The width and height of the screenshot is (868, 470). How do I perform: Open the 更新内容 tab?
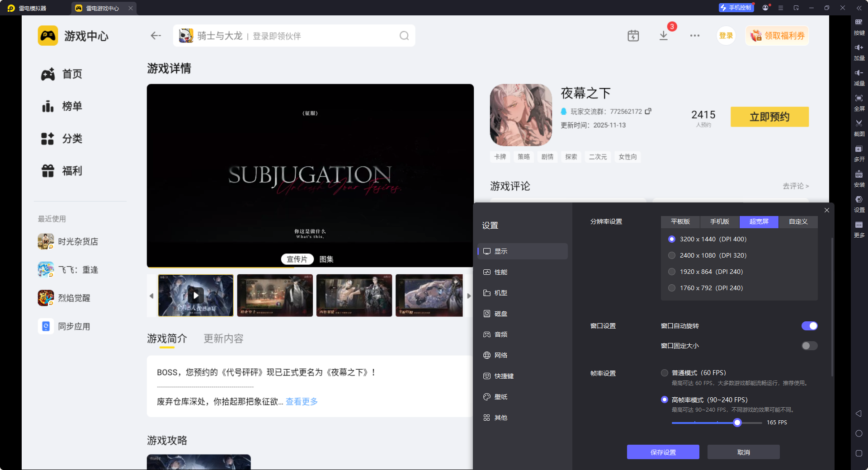(223, 338)
